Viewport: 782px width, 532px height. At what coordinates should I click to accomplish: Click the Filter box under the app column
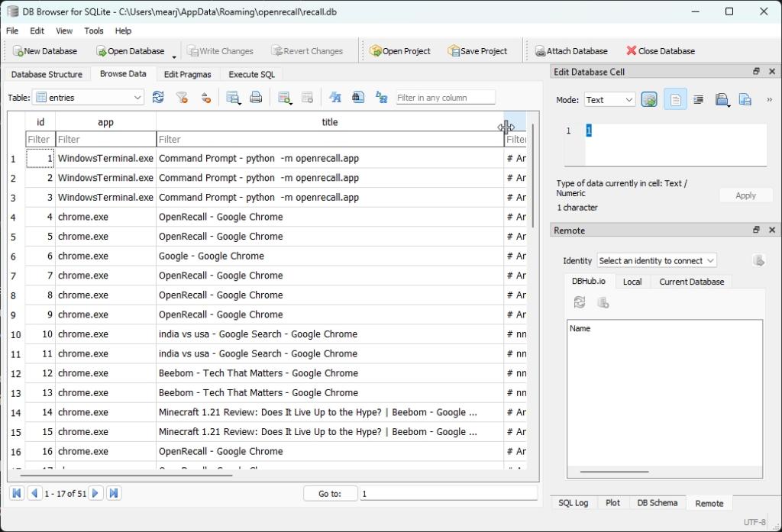point(105,139)
